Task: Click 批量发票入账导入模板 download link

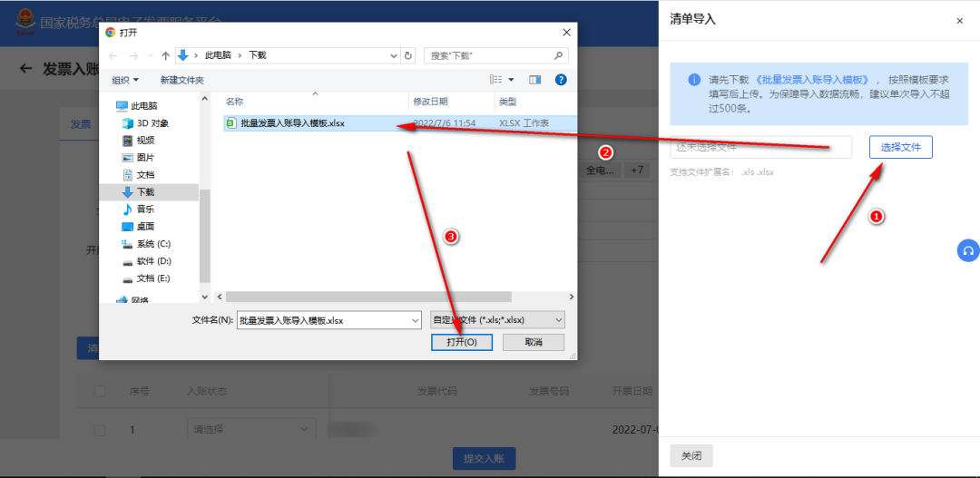Action: [806, 79]
